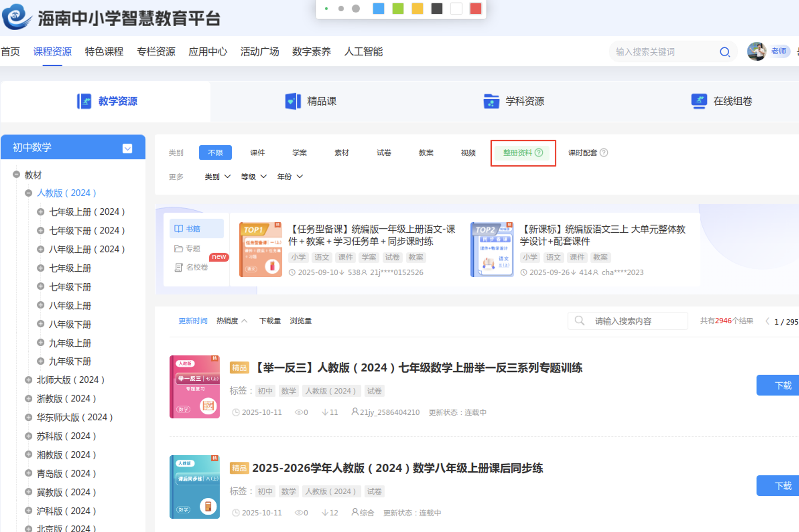Viewport: 799px width, 532px height.
Task: Click the magnifier search icon in header
Action: (x=724, y=52)
